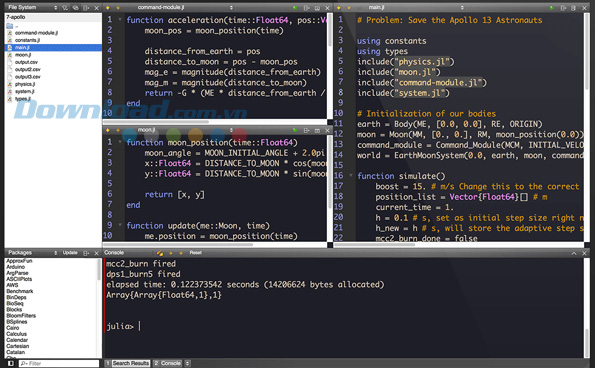The width and height of the screenshot is (595, 368).
Task: Open constants.jl in the file tree
Action: pyautogui.click(x=54, y=40)
